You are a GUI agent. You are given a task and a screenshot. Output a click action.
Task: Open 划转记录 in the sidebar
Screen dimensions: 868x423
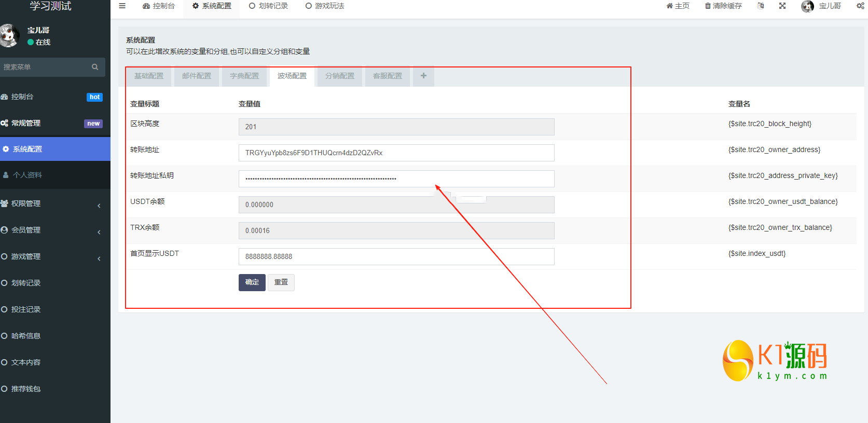[55, 283]
